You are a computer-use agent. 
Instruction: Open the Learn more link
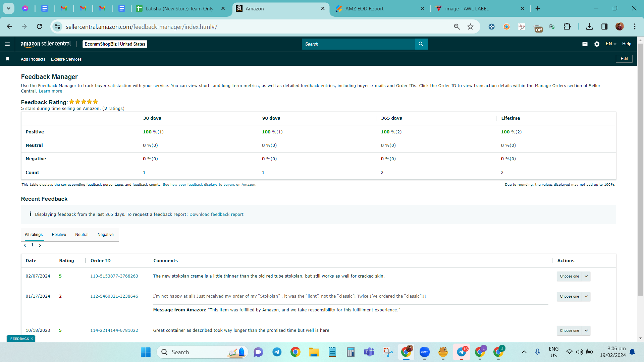click(x=50, y=91)
